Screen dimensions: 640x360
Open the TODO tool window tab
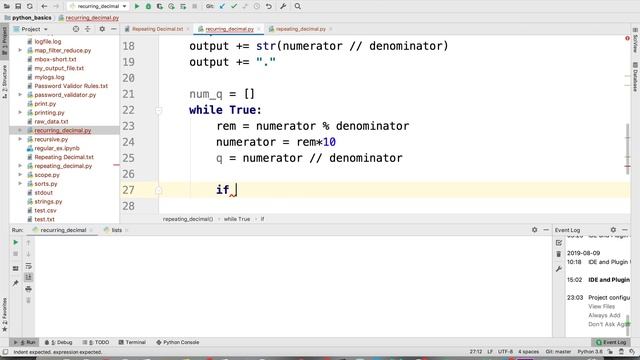[x=96, y=342]
